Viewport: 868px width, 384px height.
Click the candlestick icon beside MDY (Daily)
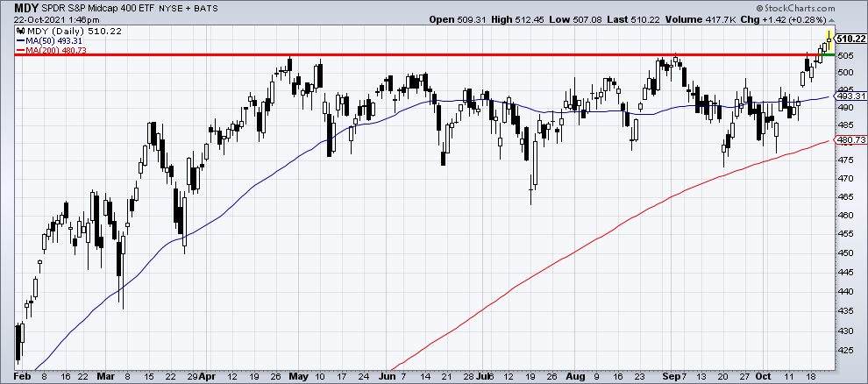pos(22,31)
